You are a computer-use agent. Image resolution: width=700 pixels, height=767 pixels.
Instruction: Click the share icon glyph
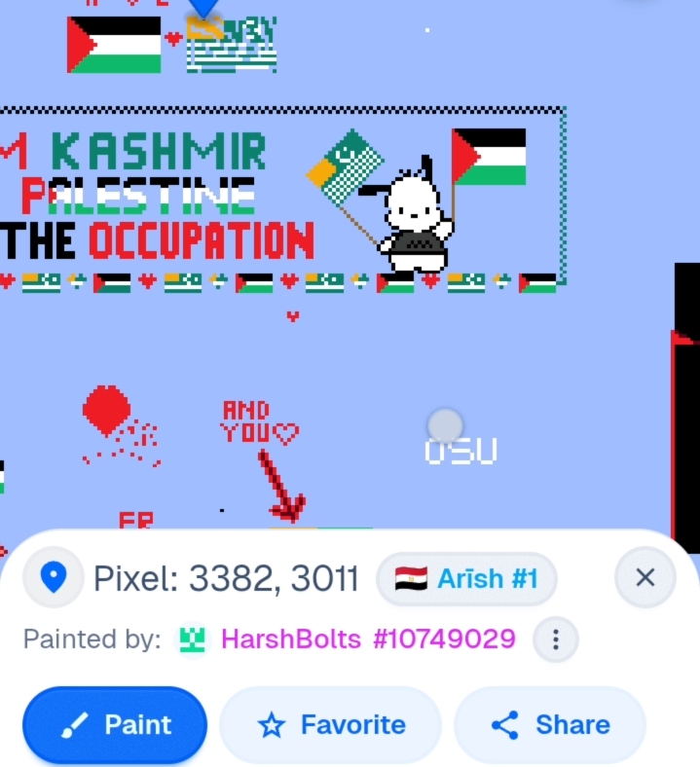(505, 725)
